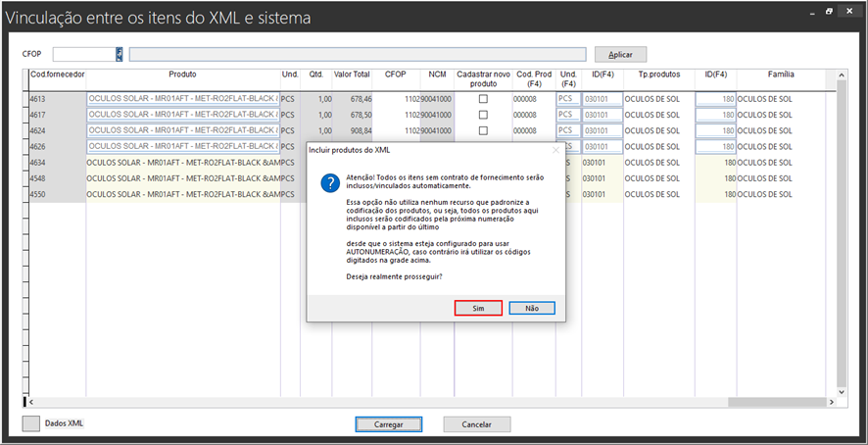Enable Cadastrar novo produto for row 4624
868x445 pixels.
[x=482, y=130]
